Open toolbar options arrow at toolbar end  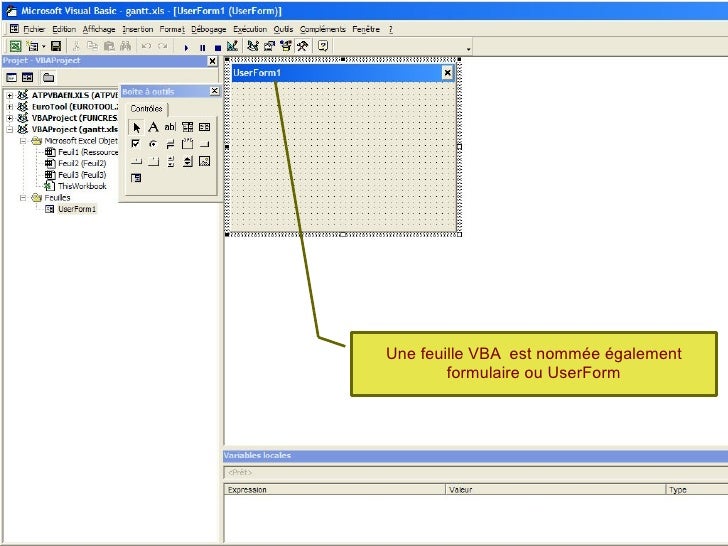(468, 48)
